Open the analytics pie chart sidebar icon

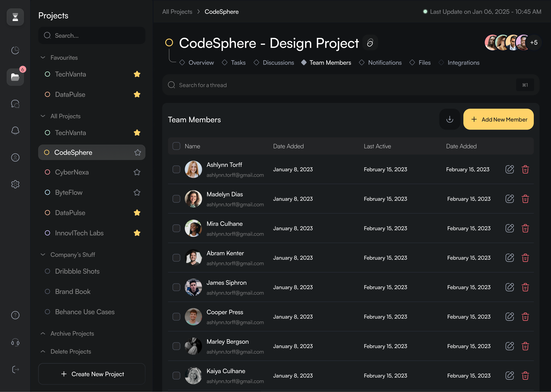tap(15, 50)
